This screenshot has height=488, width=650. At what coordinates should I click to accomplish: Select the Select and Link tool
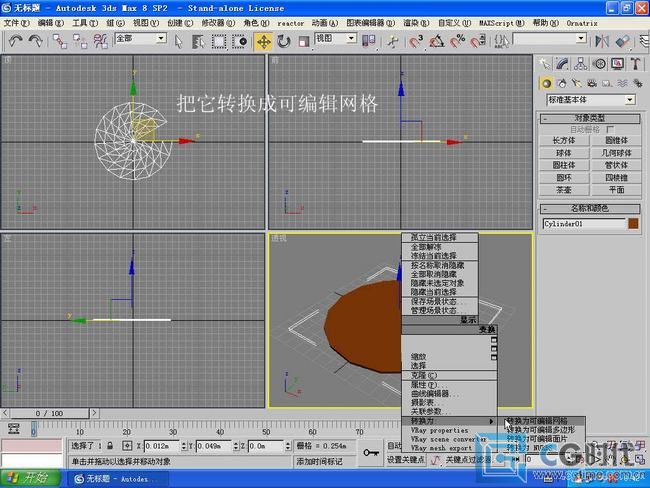coord(60,41)
